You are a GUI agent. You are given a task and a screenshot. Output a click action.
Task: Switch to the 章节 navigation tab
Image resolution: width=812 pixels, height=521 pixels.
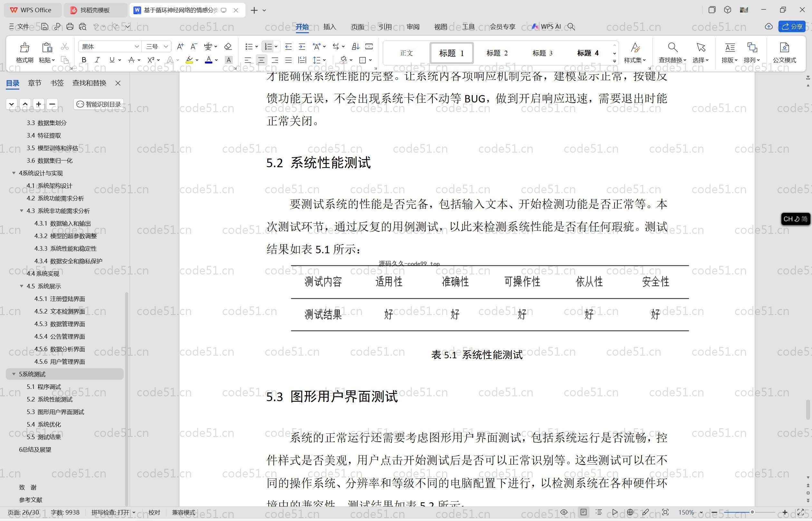34,83
